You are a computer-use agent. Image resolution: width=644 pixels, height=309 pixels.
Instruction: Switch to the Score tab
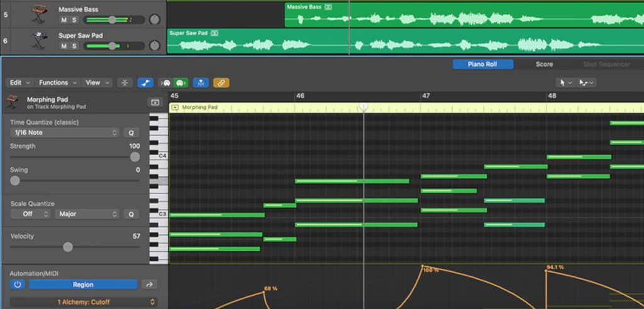click(544, 64)
